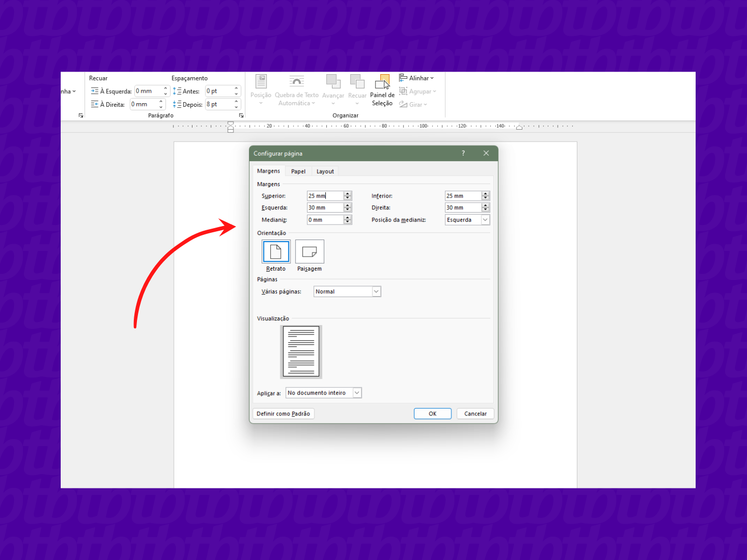Click the Definir como Padrão button
Viewport: 747px width, 560px height.
283,414
